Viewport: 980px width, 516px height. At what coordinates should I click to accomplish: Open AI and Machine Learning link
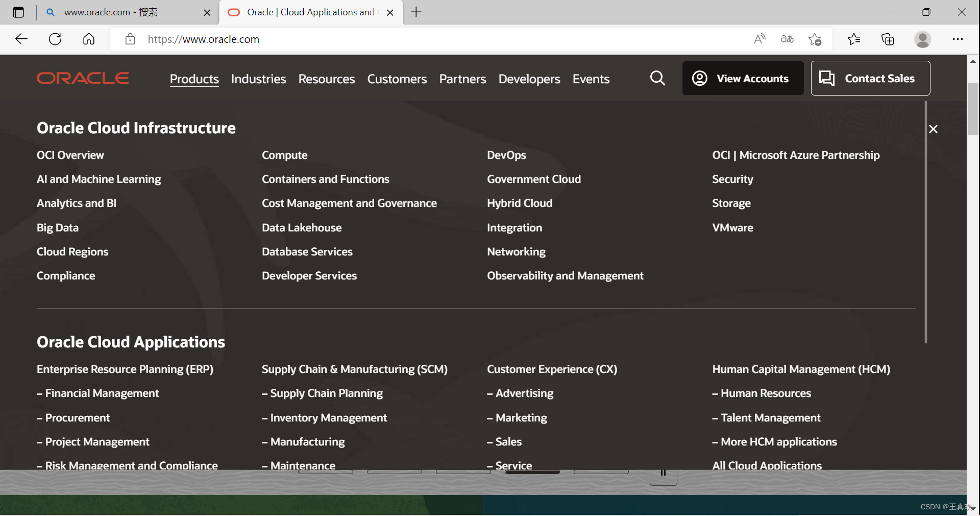pyautogui.click(x=99, y=179)
